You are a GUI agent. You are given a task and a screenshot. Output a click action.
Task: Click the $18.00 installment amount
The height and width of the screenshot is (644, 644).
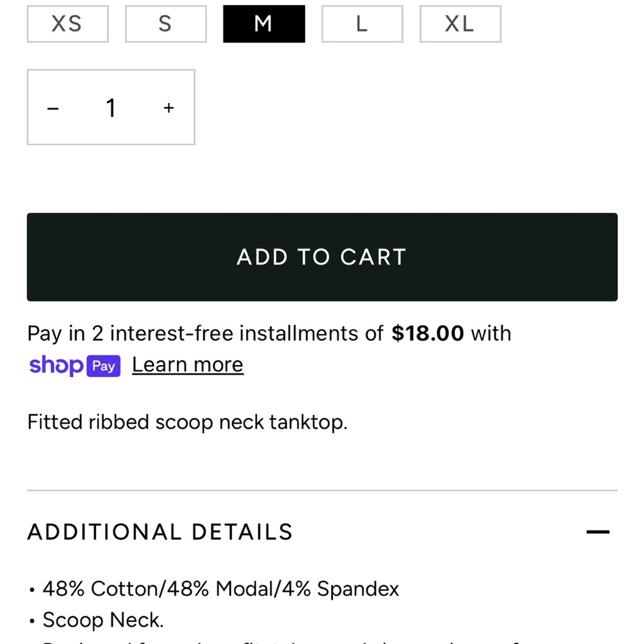428,333
